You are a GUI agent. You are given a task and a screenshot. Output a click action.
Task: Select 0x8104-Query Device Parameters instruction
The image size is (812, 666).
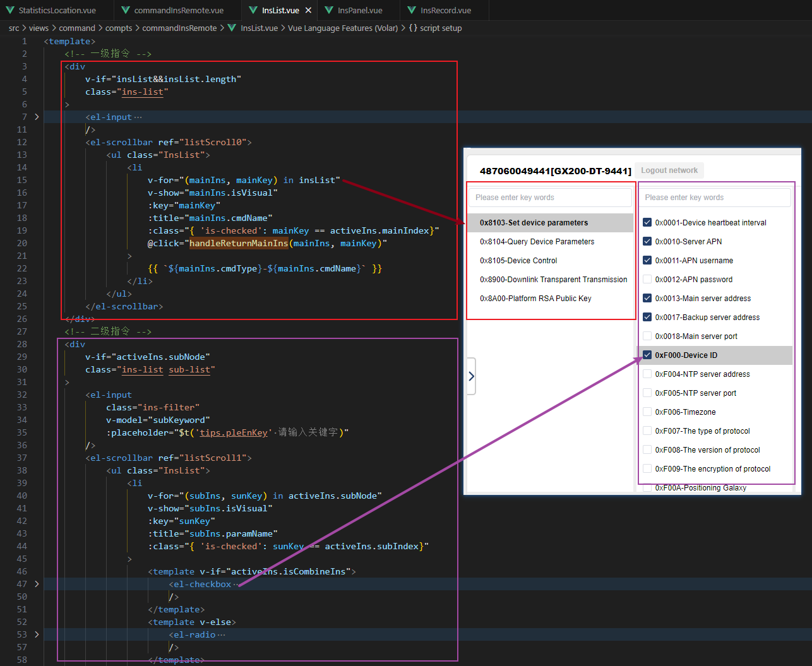[x=537, y=241]
